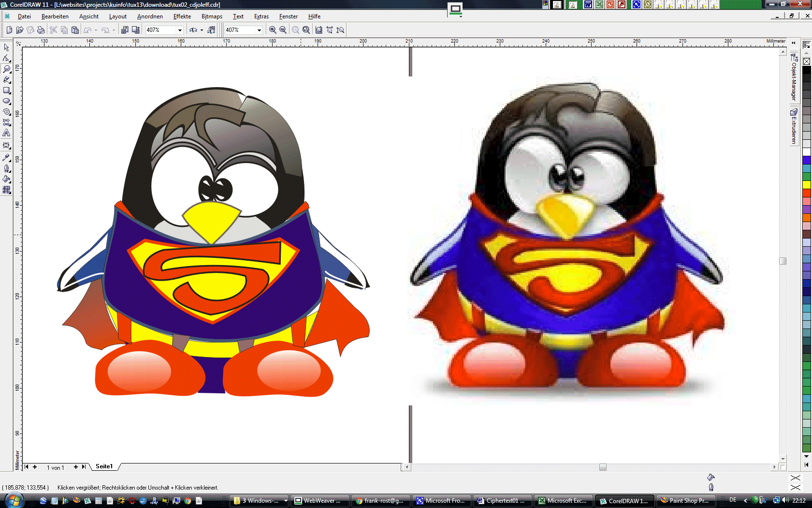Activate the Zoom tool in toolbox
Screen dimensions: 812x508
[6, 69]
